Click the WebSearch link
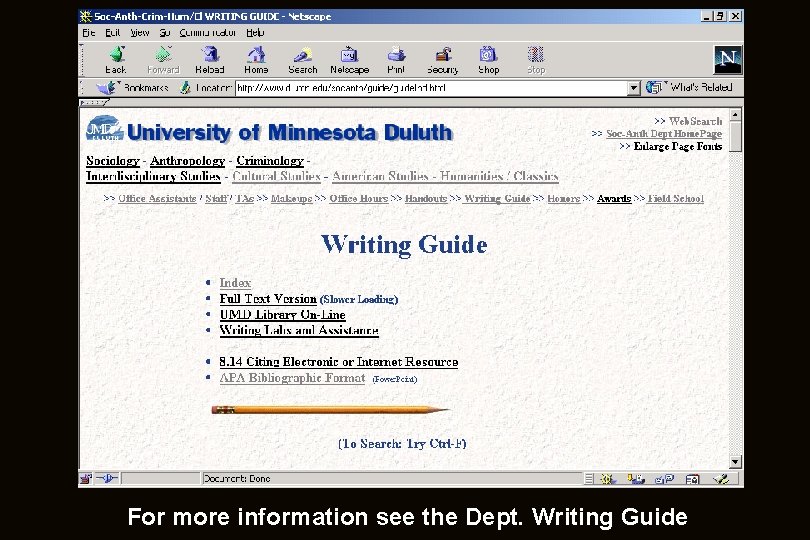The height and width of the screenshot is (540, 810). point(695,121)
